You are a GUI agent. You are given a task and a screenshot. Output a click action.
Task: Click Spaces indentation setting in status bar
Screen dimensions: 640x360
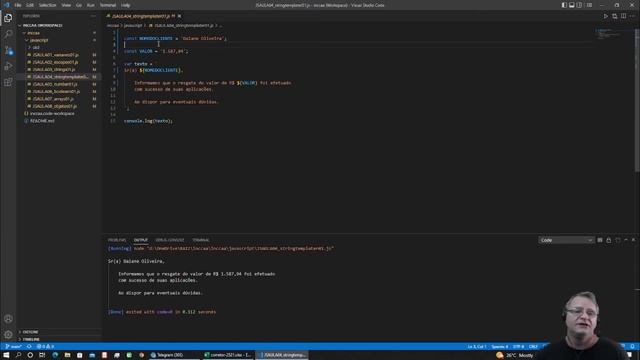tap(500, 347)
